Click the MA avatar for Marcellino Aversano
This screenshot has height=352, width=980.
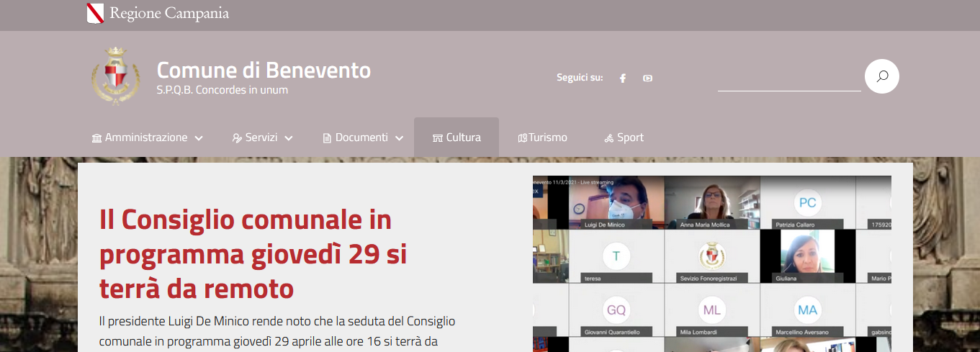point(808,310)
